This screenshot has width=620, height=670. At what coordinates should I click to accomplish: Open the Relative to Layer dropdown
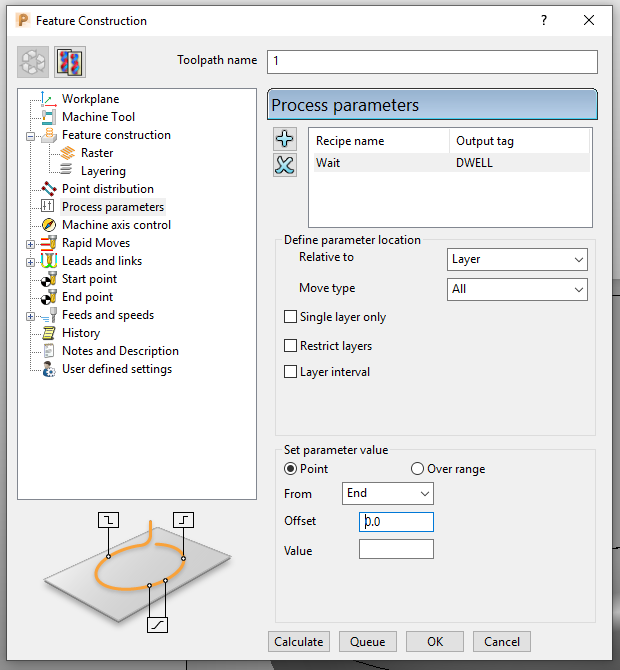pos(517,259)
